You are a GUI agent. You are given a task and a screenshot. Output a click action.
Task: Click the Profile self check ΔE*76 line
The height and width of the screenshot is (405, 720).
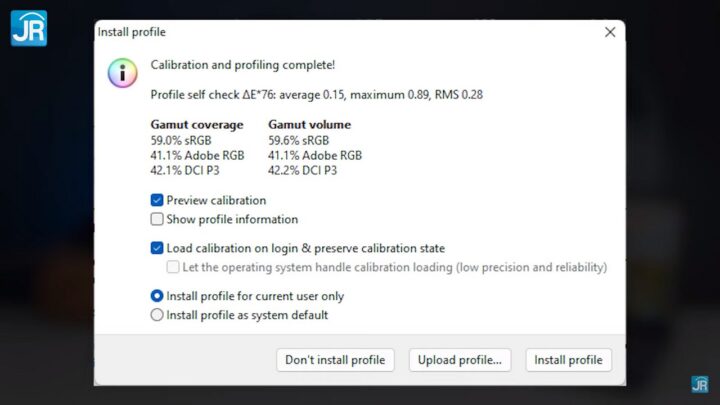point(316,94)
